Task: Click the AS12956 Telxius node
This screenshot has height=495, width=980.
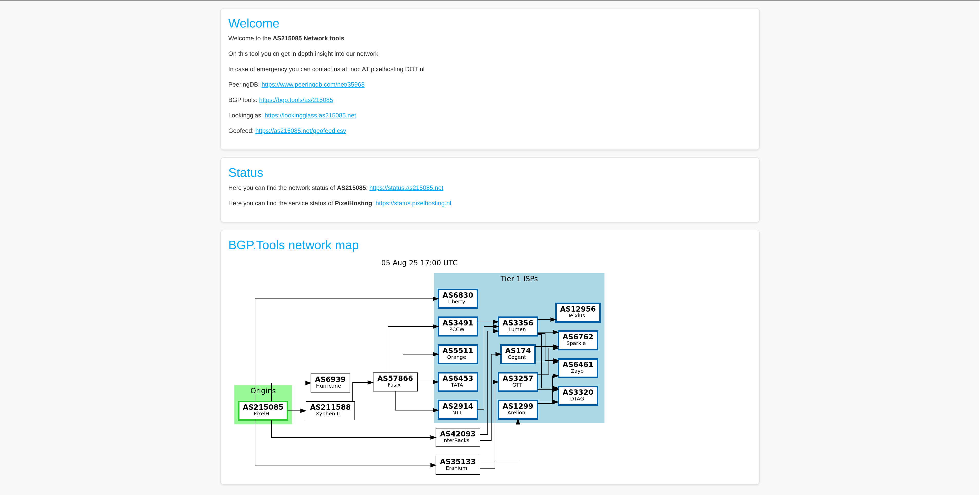Action: (578, 312)
